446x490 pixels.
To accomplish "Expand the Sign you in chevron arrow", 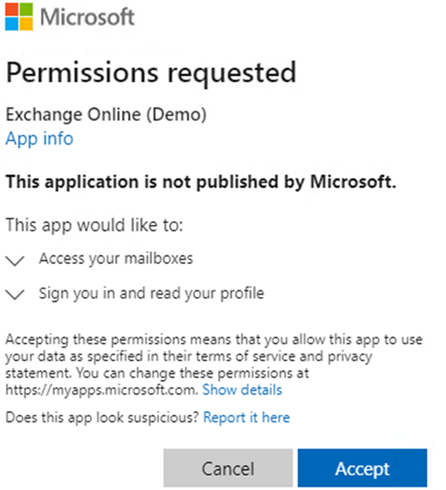I will (x=15, y=295).
